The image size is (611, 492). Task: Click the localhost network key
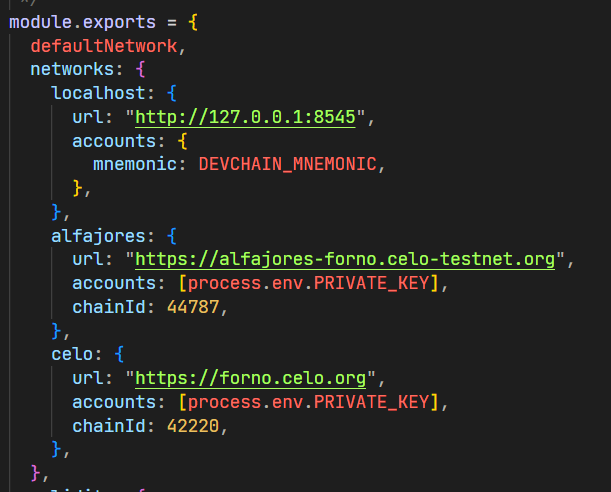97,93
